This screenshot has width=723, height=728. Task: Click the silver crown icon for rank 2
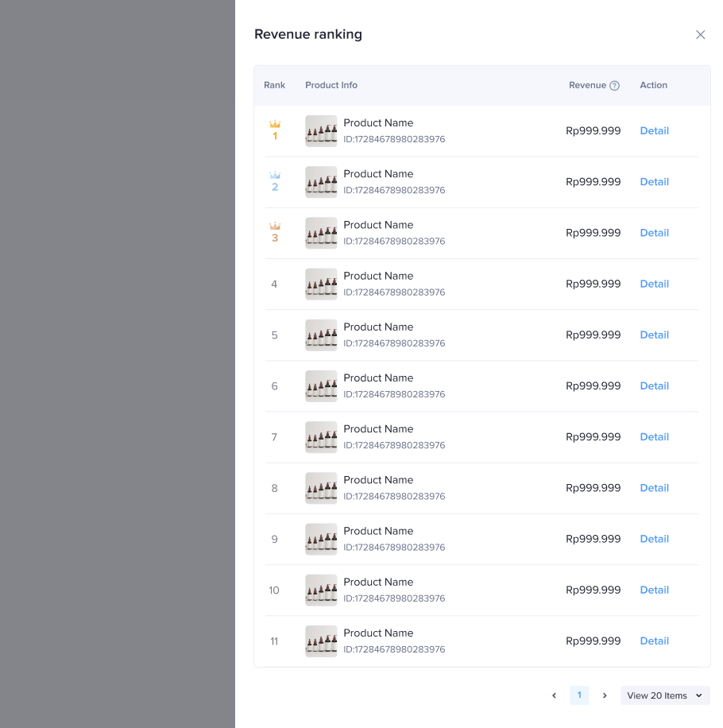(x=275, y=175)
